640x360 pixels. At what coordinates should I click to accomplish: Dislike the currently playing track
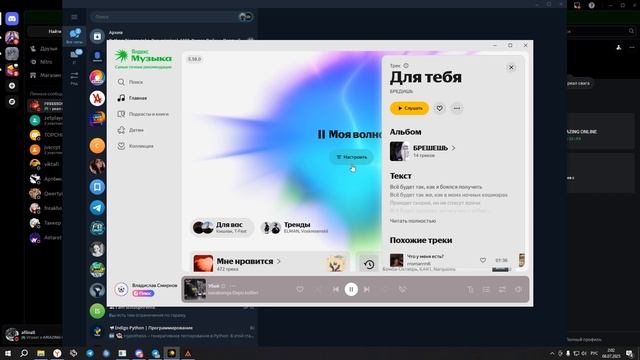(x=402, y=289)
